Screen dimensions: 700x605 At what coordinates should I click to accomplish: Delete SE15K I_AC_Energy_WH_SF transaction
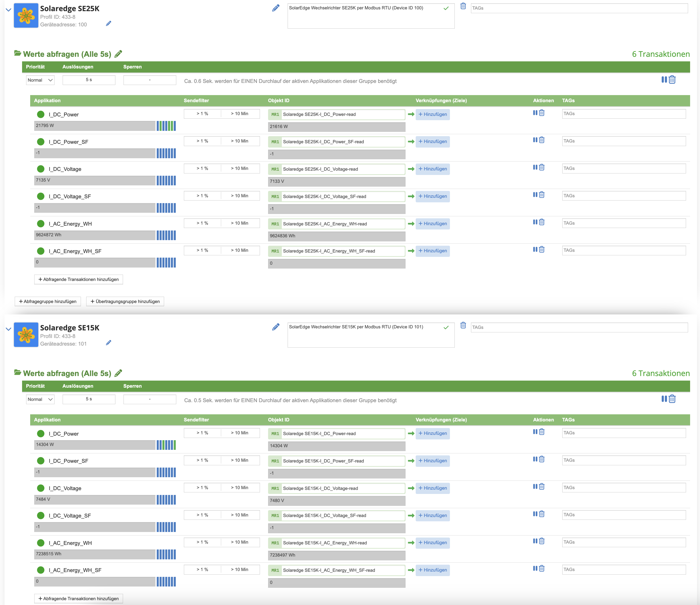(x=542, y=568)
